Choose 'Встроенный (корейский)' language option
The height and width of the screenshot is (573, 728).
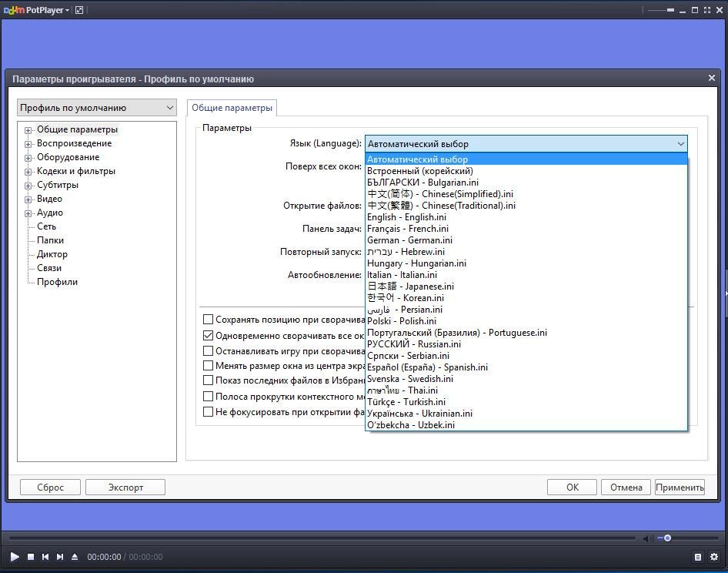pyautogui.click(x=526, y=170)
